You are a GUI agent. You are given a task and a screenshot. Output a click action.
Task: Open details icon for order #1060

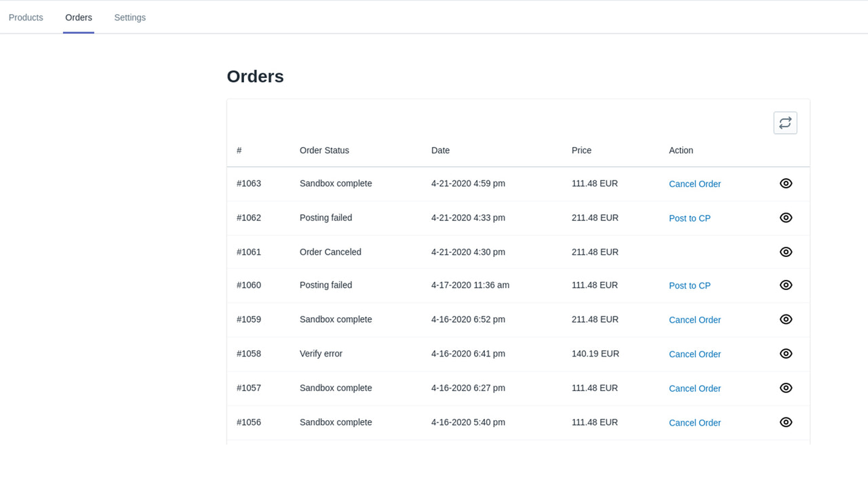point(785,285)
